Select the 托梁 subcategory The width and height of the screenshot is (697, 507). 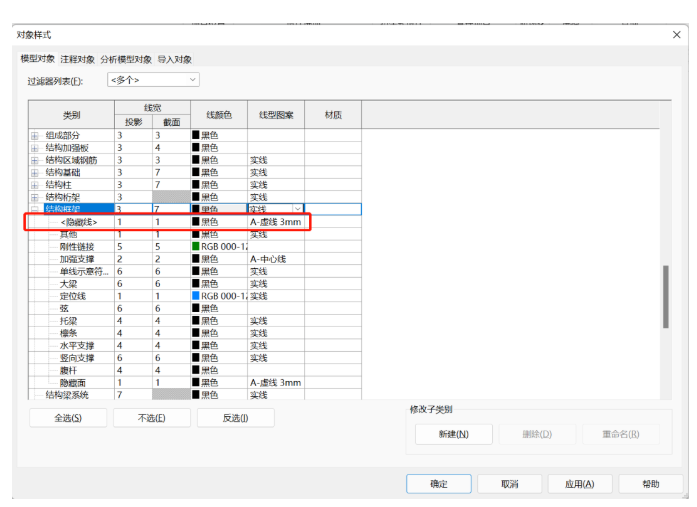coord(68,321)
